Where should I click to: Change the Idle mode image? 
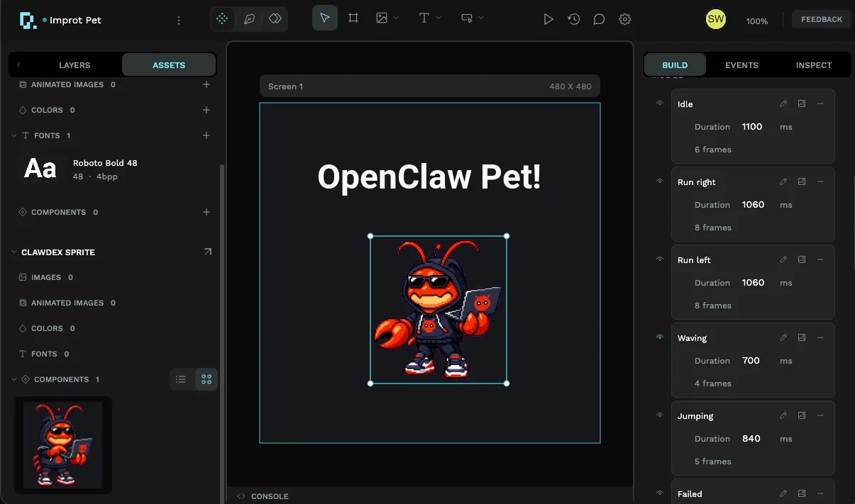[x=802, y=103]
